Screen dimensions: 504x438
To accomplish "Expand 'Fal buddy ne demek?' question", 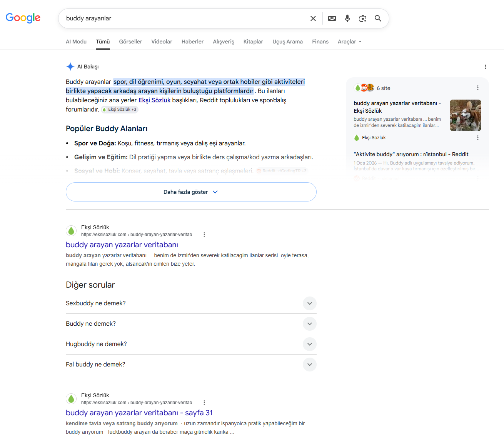I will pyautogui.click(x=191, y=365).
